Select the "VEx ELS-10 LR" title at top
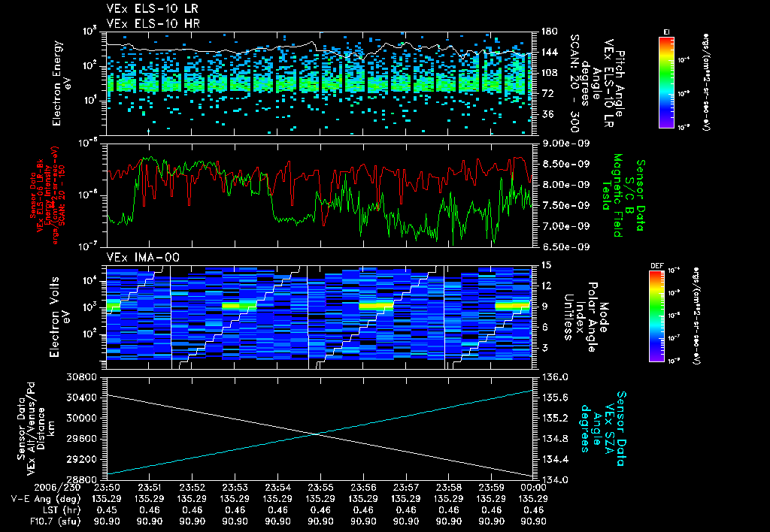Image resolution: width=770 pixels, height=532 pixels. coord(152,9)
